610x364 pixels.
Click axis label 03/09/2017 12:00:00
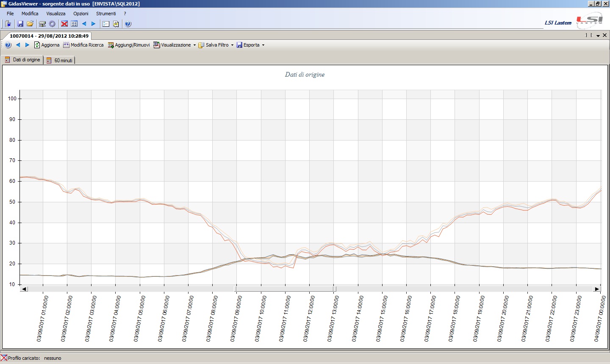click(308, 319)
